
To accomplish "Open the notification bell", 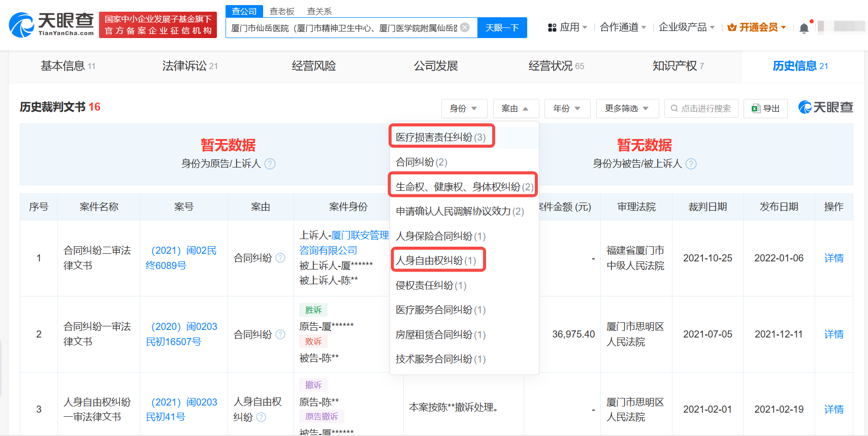I will coord(804,28).
